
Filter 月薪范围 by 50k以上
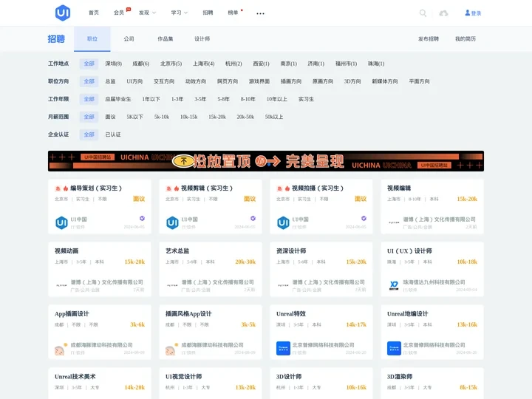tap(274, 117)
